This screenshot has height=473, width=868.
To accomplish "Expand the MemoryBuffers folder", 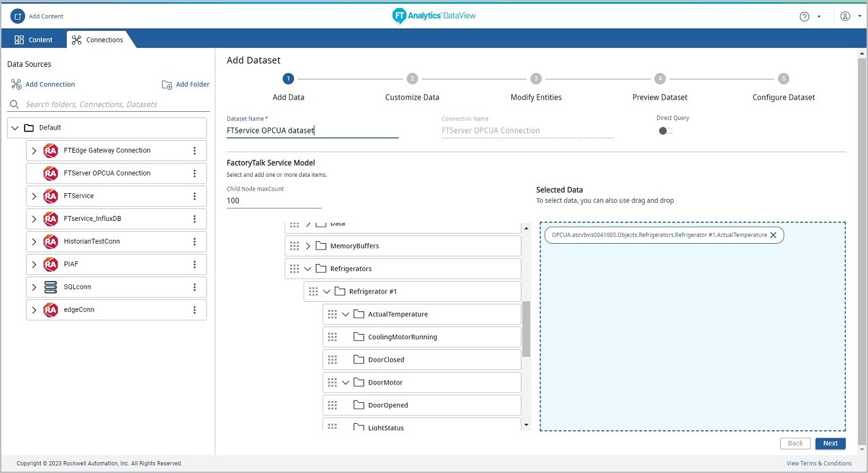I will (x=308, y=246).
